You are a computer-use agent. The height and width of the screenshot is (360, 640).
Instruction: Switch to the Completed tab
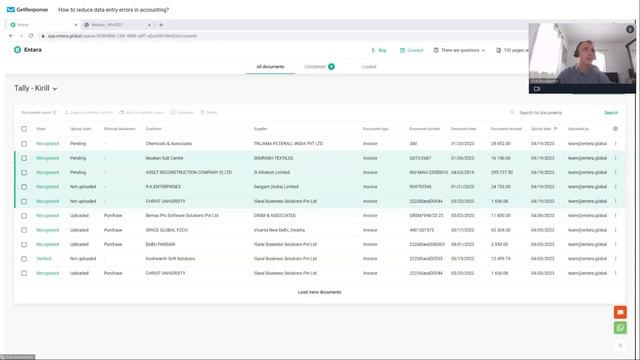pyautogui.click(x=319, y=67)
